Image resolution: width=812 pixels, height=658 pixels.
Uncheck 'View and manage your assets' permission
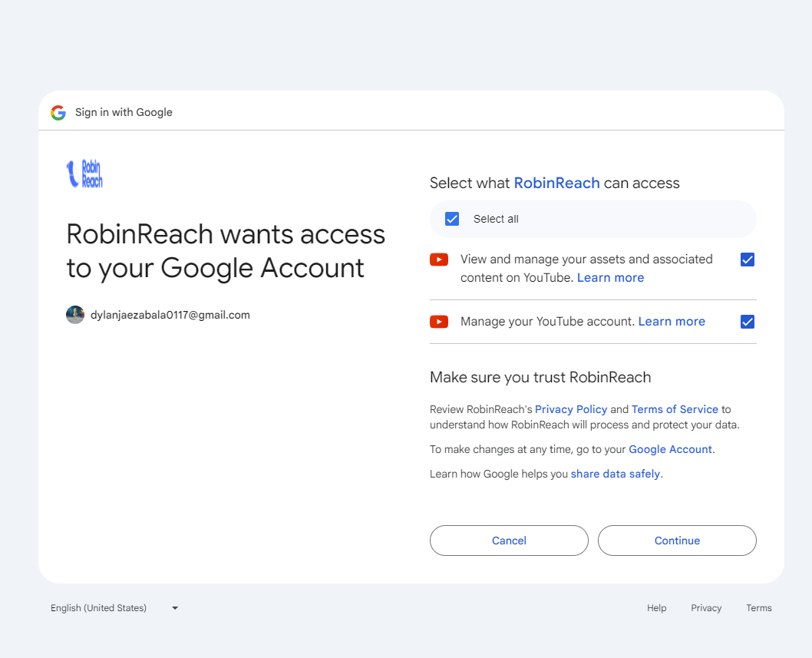point(748,260)
